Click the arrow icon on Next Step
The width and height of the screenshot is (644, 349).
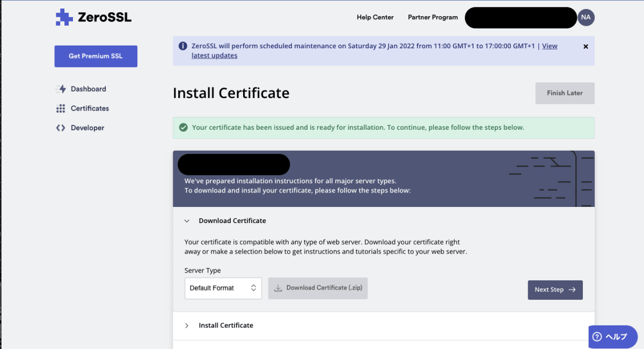(x=572, y=289)
